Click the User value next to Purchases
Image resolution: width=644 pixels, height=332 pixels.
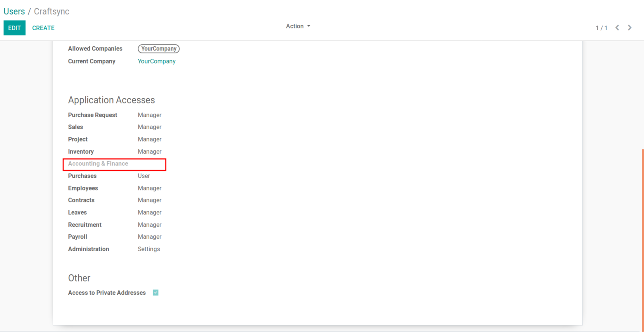click(144, 176)
